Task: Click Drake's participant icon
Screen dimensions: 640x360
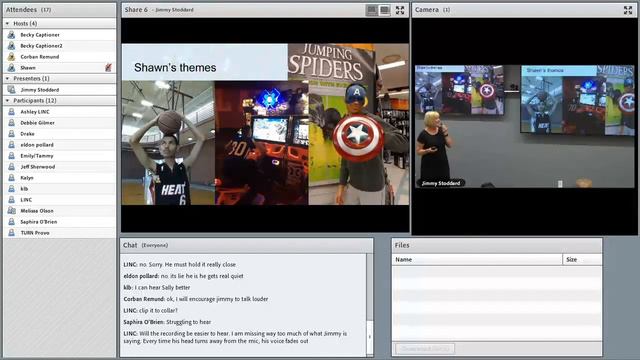Action: click(x=11, y=133)
